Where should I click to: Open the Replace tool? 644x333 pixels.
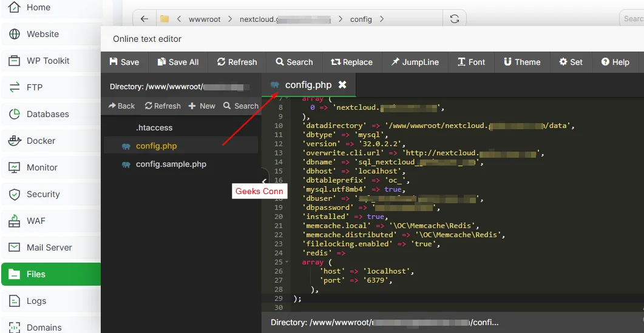click(x=351, y=62)
